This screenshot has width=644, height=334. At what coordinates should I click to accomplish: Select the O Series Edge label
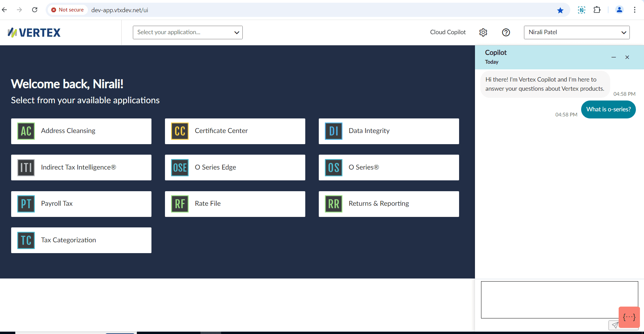215,167
